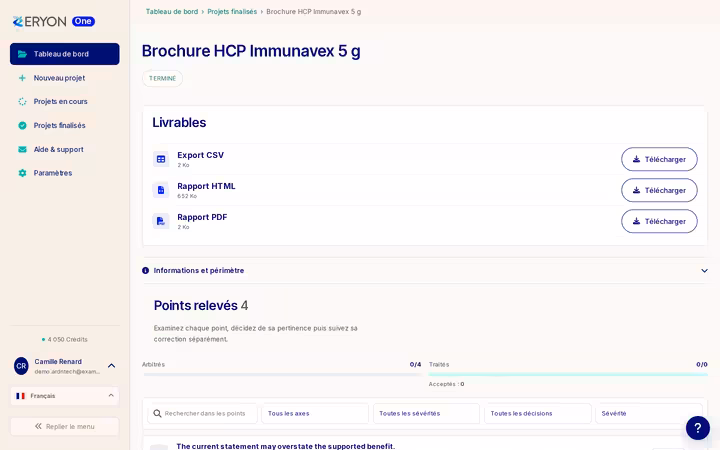
Task: Follow the Tableau de bord breadcrumb link
Action: [172, 11]
